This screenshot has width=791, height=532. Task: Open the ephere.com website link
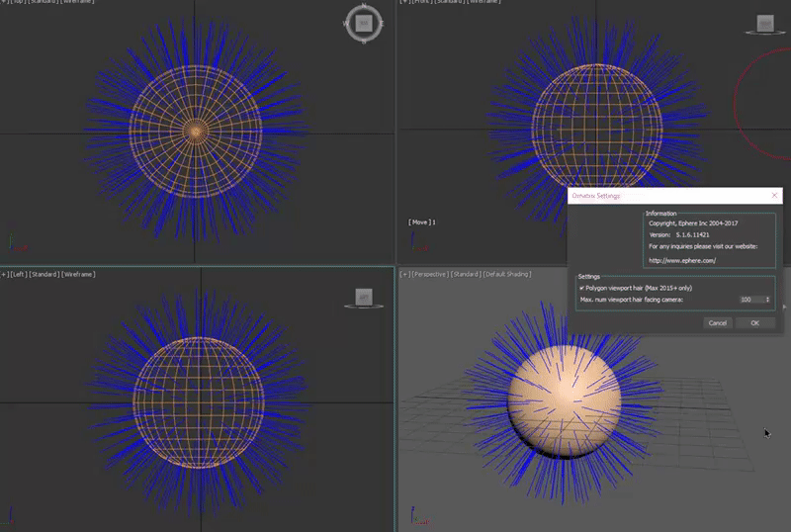tap(681, 260)
